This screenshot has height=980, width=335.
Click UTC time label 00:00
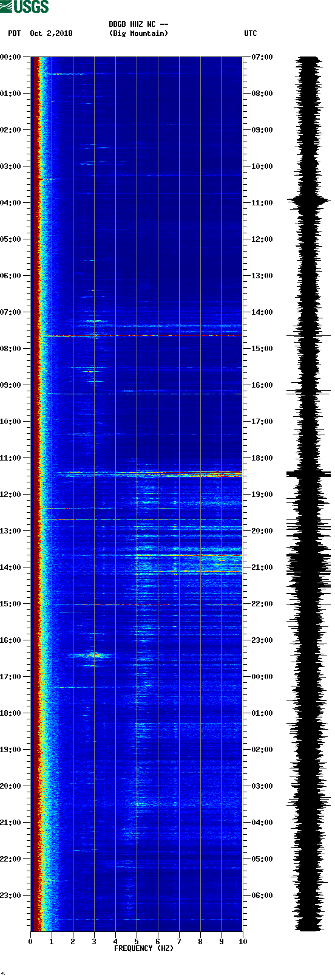click(262, 677)
